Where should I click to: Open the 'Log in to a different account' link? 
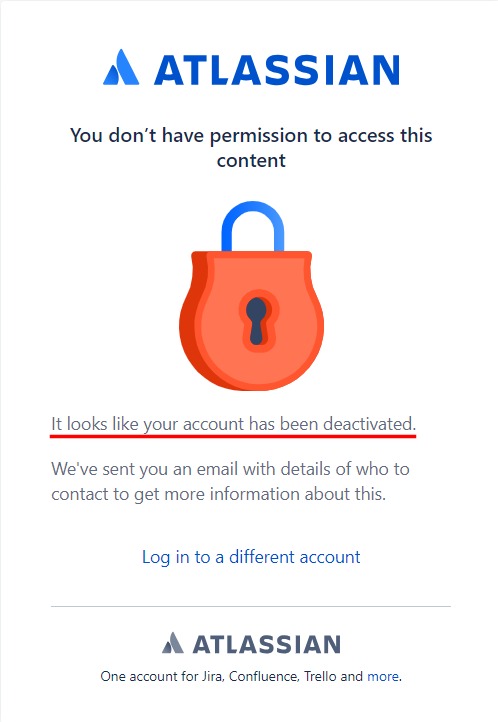click(251, 557)
